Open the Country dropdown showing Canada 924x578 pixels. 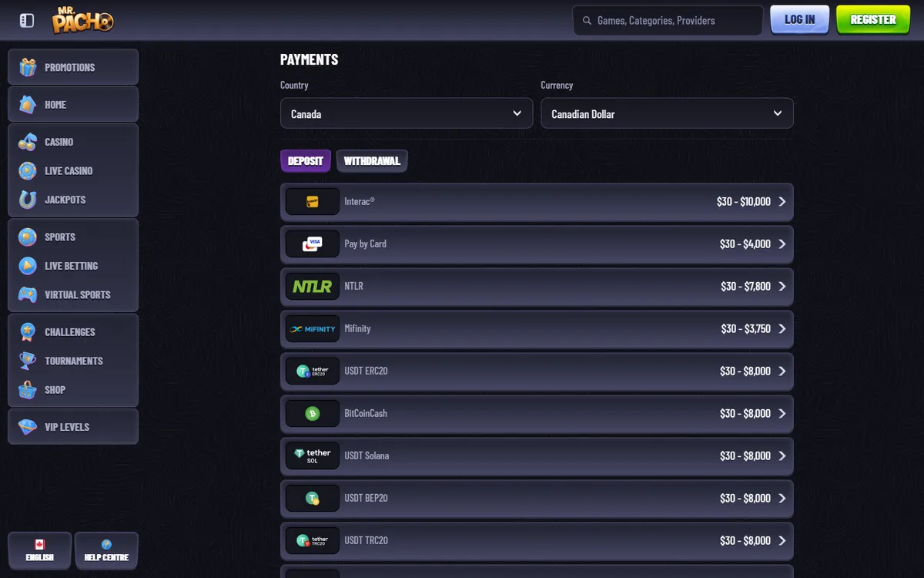(407, 113)
